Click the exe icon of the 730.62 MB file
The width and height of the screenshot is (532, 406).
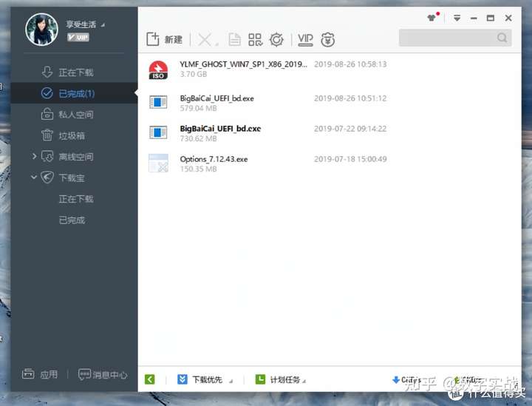coord(158,132)
